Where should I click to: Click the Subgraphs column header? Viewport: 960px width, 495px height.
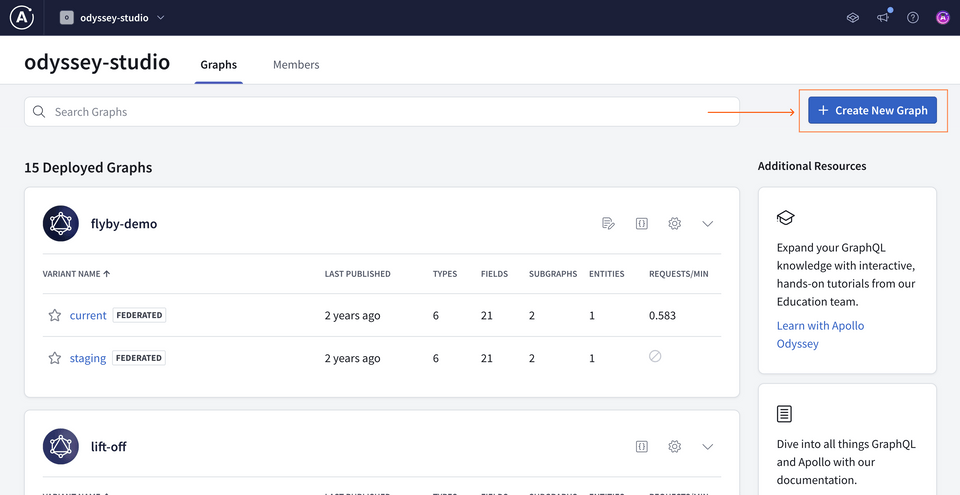pos(553,274)
